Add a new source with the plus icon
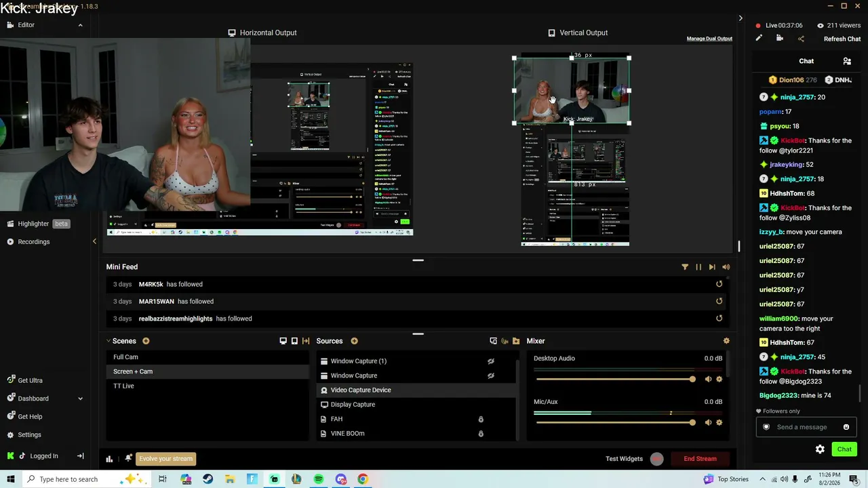 [354, 341]
